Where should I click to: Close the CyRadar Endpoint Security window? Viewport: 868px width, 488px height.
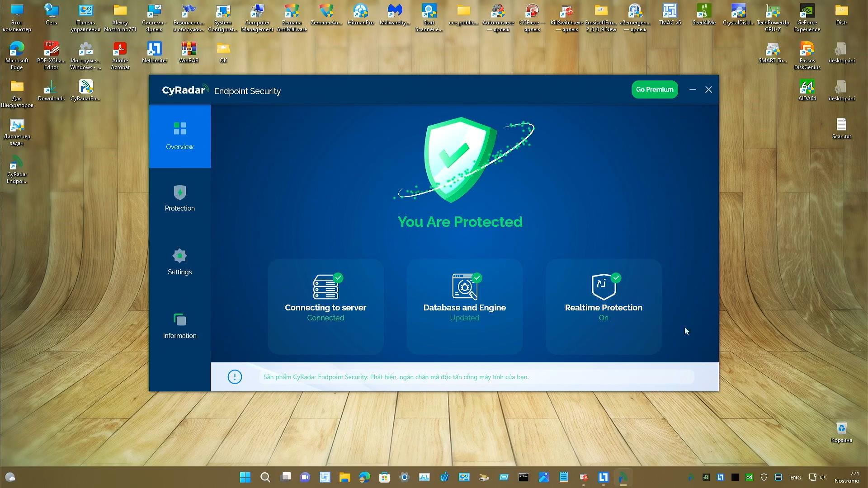click(708, 89)
